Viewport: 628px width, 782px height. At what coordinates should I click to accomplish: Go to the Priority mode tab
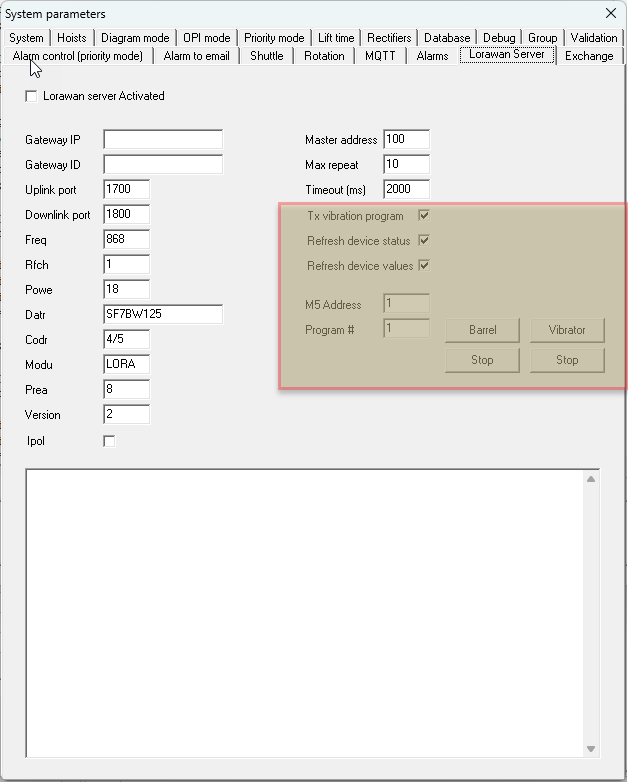[274, 38]
